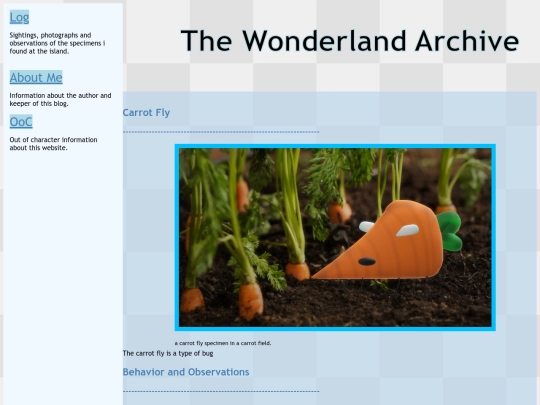Click caption 'a carrot fly specimen in a carrot field.'
The image size is (540, 405).
point(223,343)
